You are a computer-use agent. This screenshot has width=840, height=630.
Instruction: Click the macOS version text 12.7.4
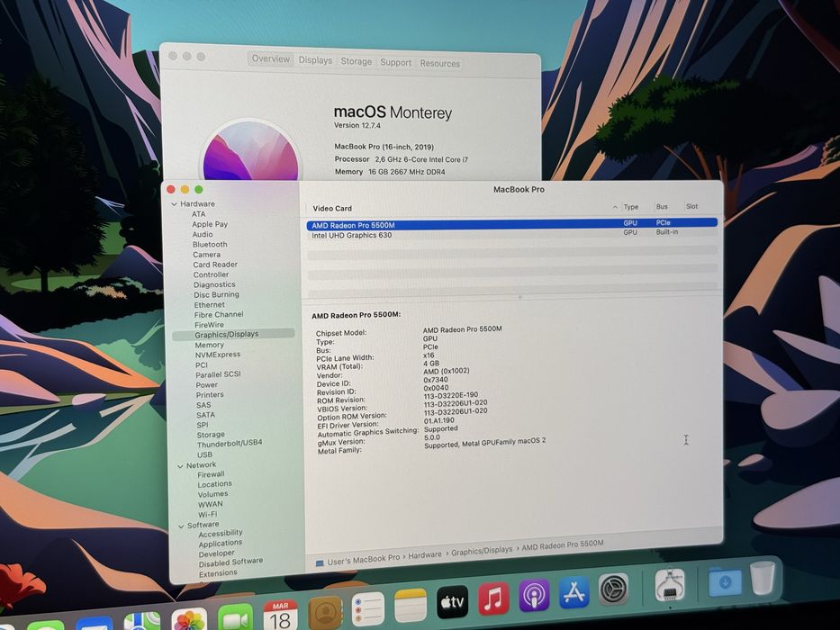pyautogui.click(x=371, y=126)
